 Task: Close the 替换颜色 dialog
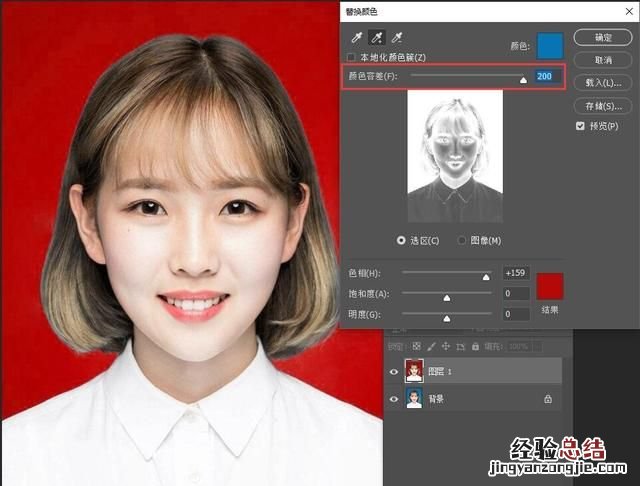point(629,11)
